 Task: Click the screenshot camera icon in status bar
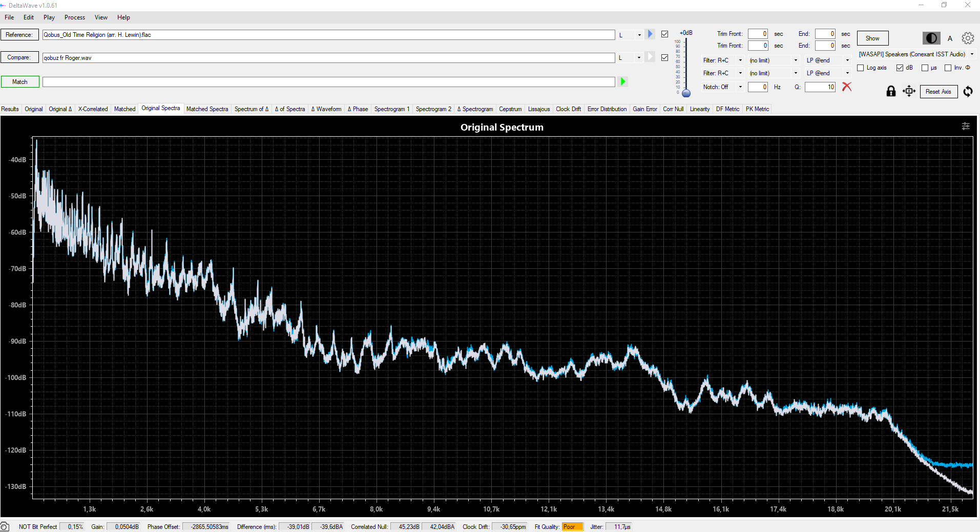[5, 527]
